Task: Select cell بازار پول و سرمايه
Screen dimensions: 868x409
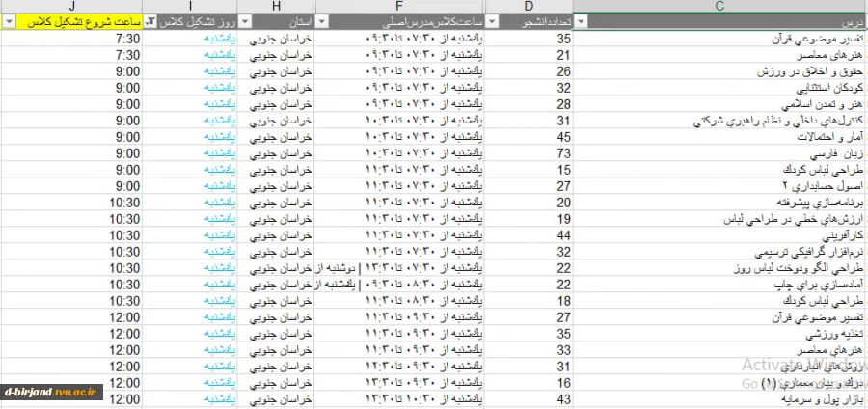Action: (x=719, y=399)
